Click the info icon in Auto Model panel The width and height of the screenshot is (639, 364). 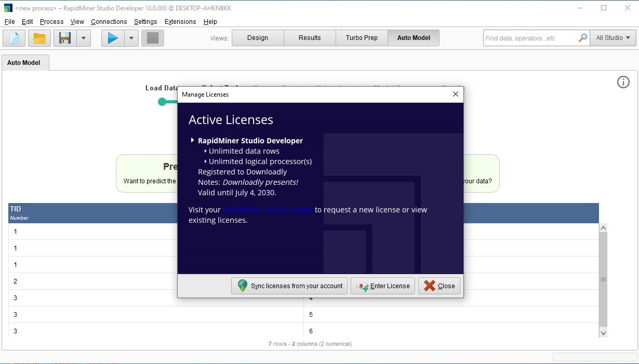click(623, 82)
